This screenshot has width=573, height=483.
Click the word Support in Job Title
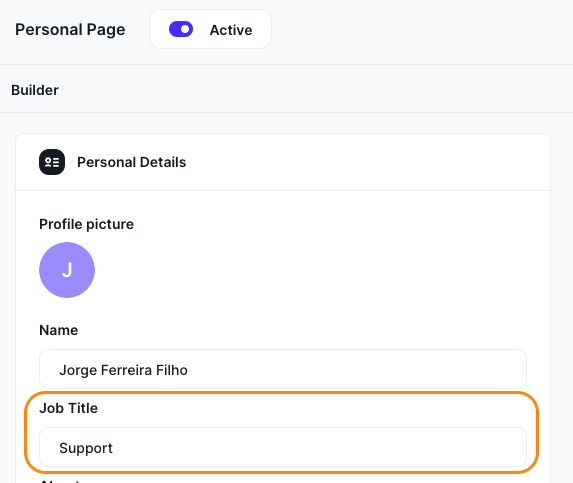[x=86, y=448]
